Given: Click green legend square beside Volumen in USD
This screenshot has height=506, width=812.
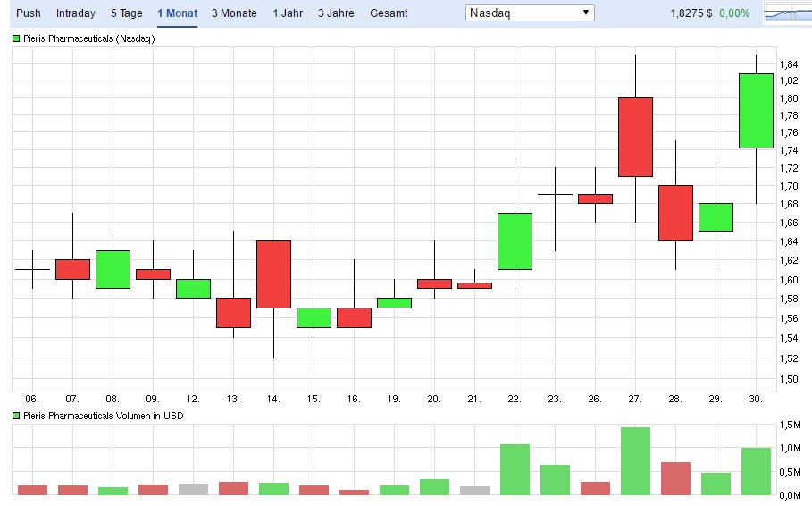Looking at the screenshot, I should (x=16, y=417).
